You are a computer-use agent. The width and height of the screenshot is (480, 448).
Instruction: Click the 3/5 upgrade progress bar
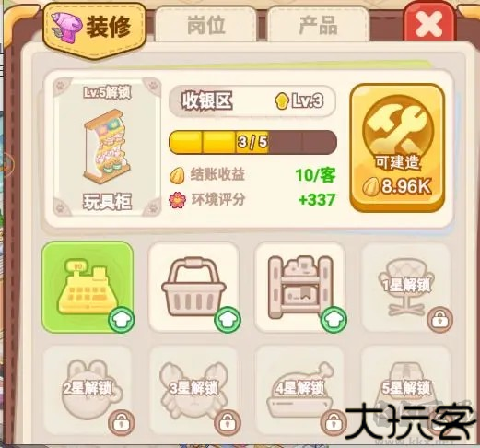(252, 142)
